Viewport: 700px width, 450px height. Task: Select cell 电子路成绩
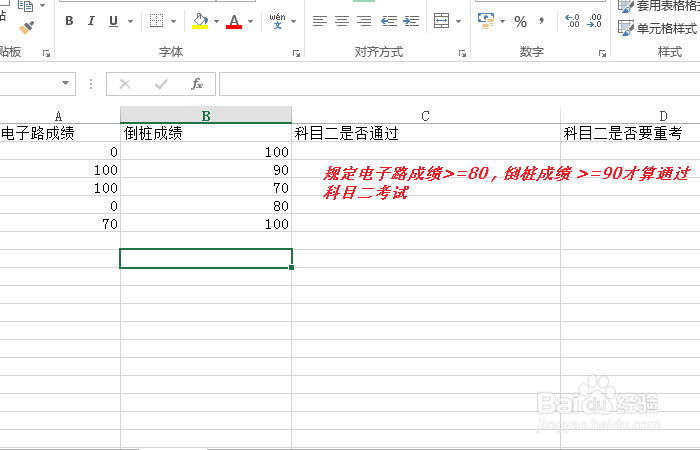click(x=60, y=133)
